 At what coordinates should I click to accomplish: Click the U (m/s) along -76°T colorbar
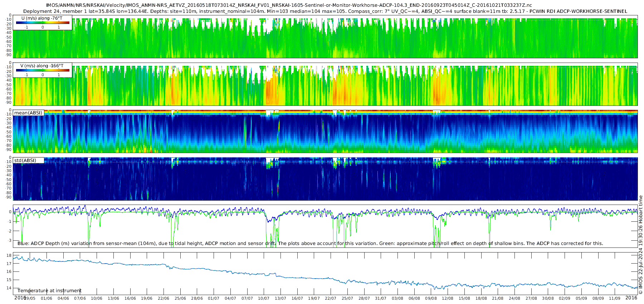[x=43, y=23]
